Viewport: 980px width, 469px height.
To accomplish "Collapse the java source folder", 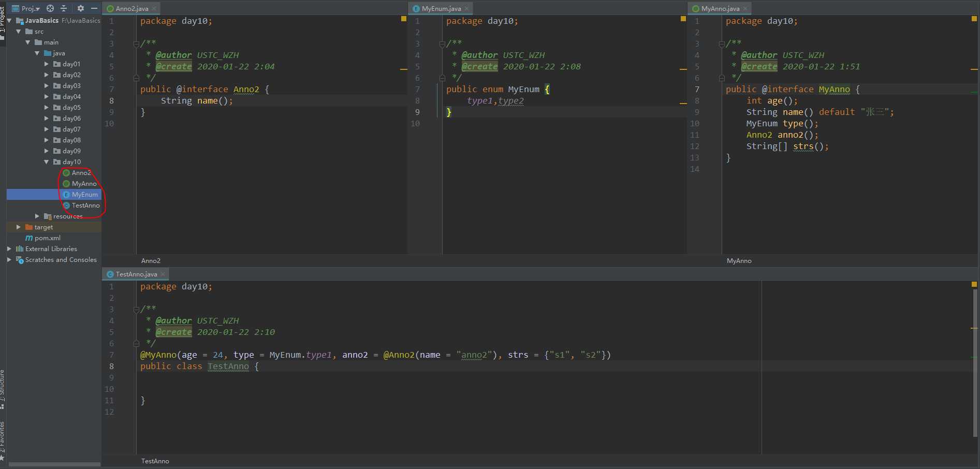I will point(37,53).
